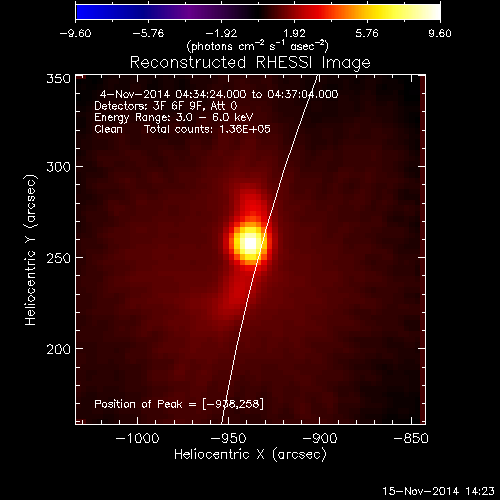Click the Y-axis tick label 300
Image resolution: width=500 pixels, height=500 pixels.
point(59,167)
